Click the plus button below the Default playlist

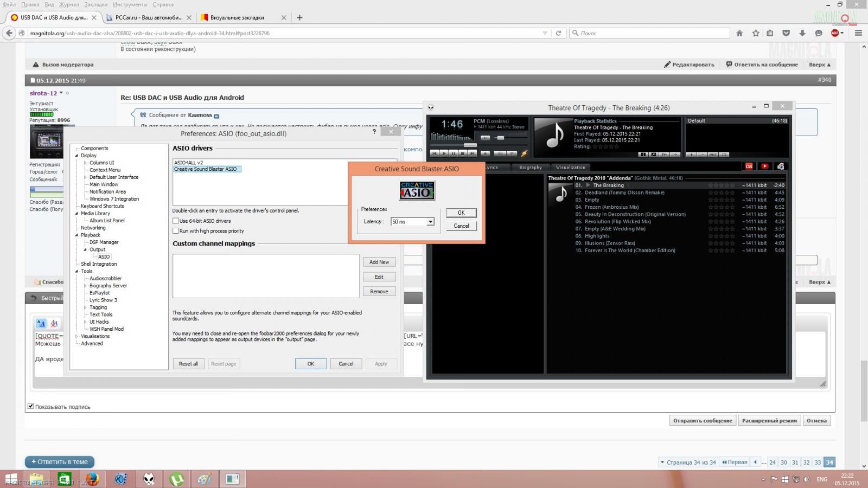click(691, 155)
